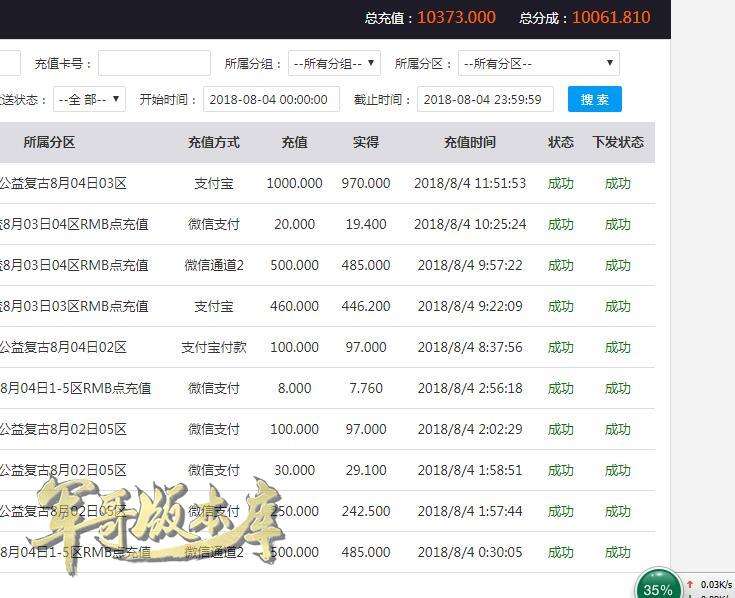Focus the 充值卡号 input field
Viewport: 735px width, 598px height.
coord(154,63)
